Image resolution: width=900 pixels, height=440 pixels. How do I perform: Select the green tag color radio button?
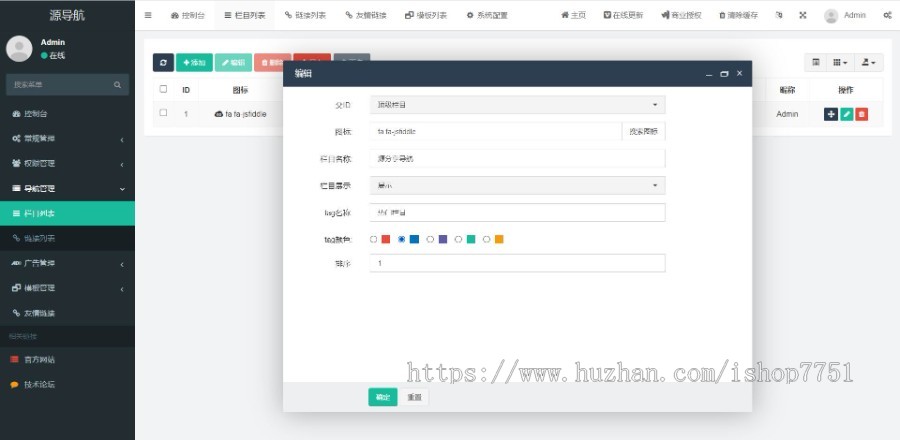tap(458, 239)
